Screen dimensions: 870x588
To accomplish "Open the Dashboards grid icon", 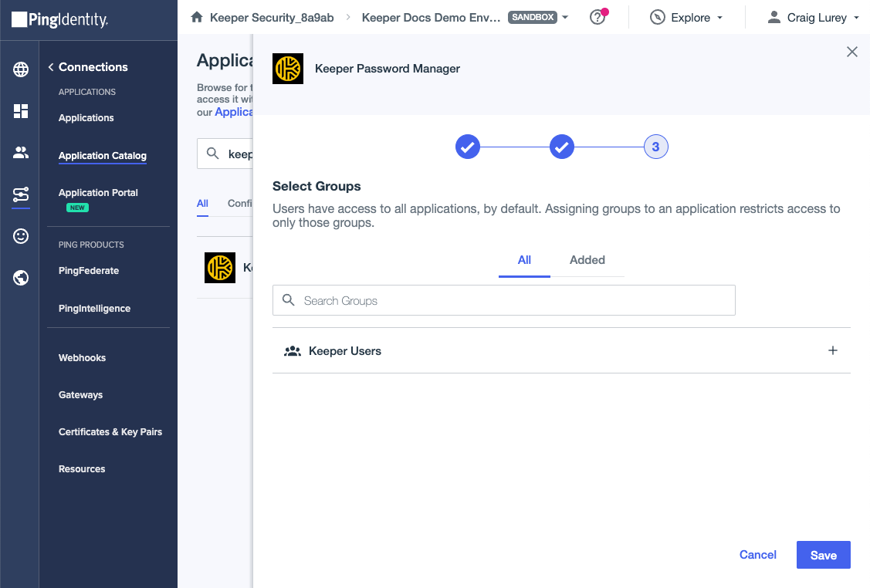I will (x=21, y=111).
